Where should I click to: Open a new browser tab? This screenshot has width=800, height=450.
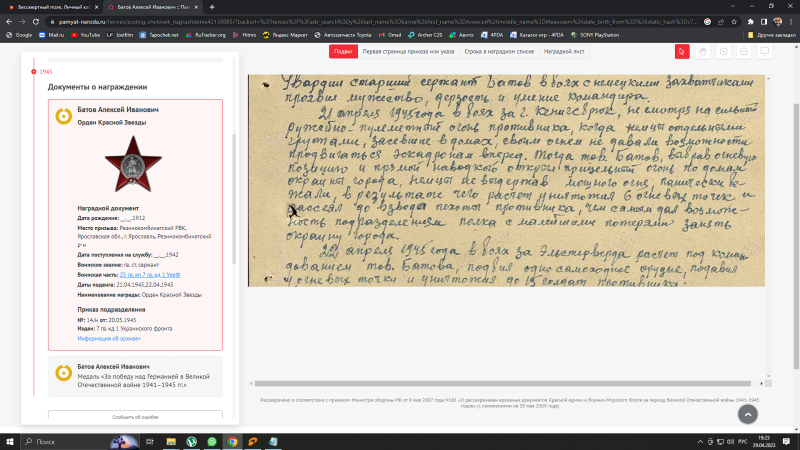pos(212,7)
